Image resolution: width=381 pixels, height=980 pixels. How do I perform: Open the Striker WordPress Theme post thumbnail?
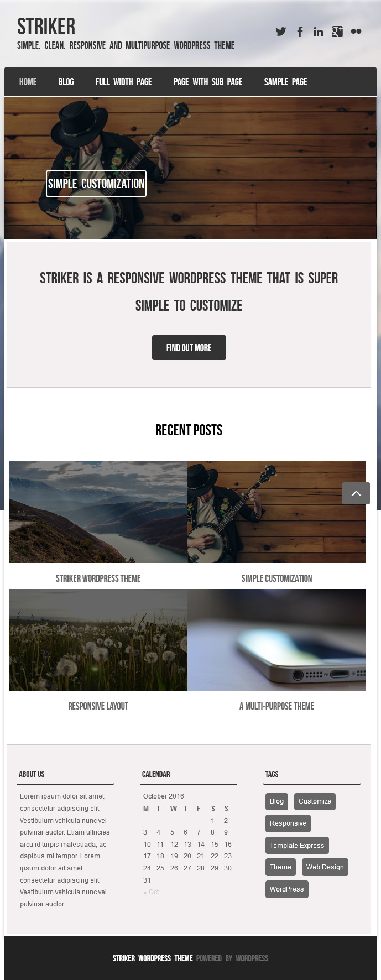click(98, 512)
